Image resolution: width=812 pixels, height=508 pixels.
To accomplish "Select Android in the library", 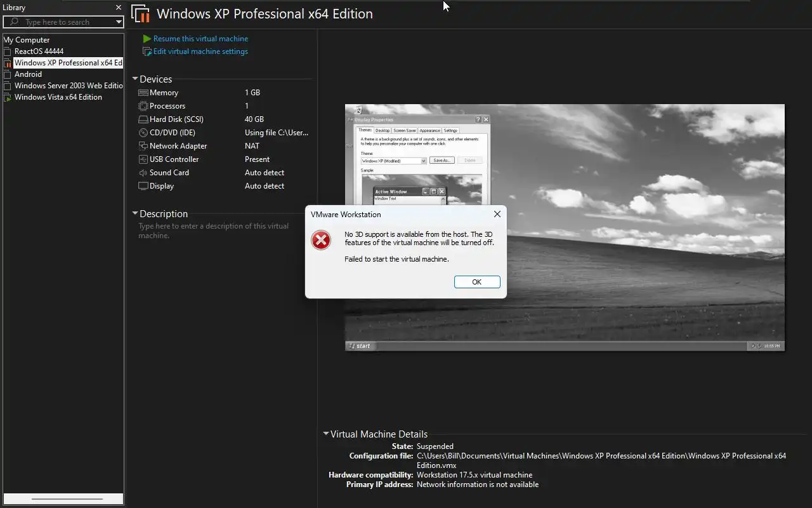I will pyautogui.click(x=28, y=74).
